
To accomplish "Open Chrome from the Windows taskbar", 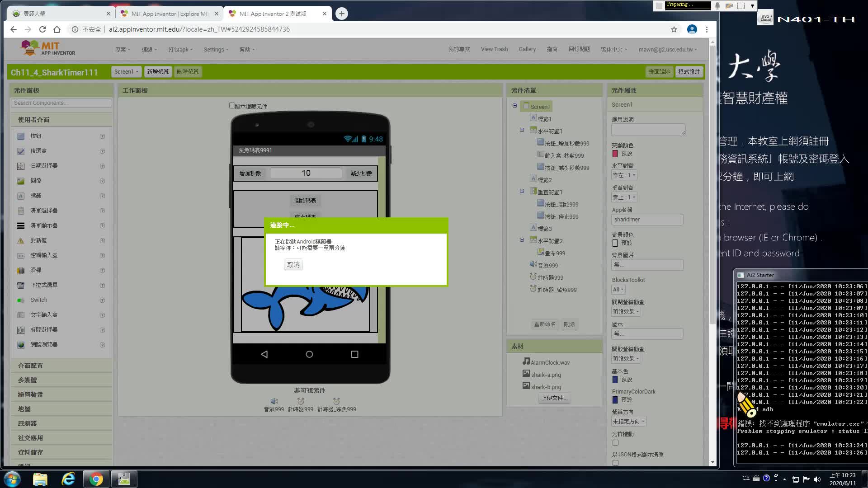I will click(96, 479).
